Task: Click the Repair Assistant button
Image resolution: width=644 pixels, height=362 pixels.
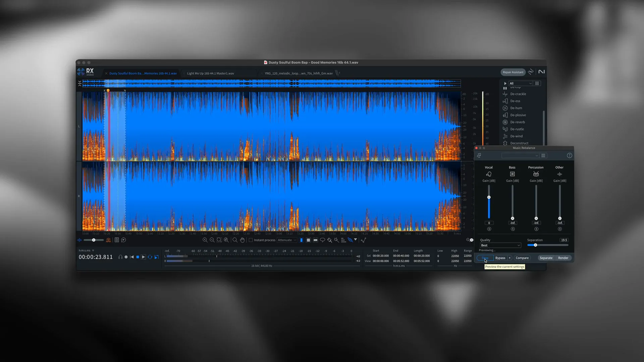Action: 513,72
